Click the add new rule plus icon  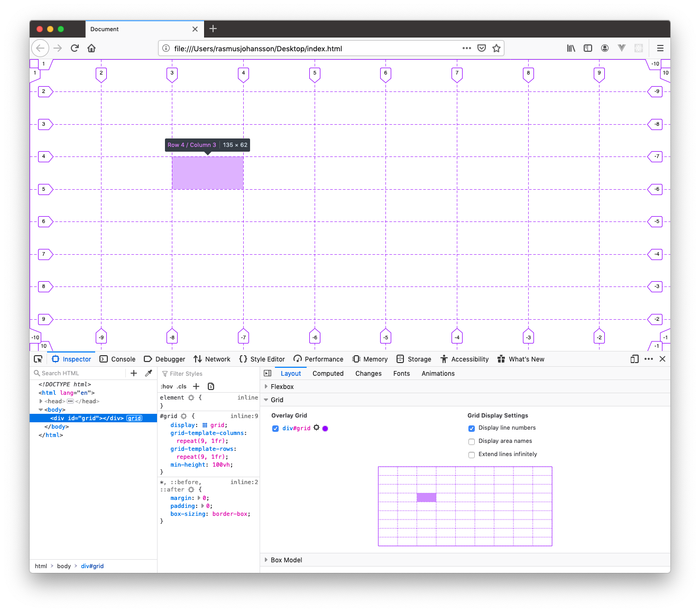[x=196, y=386]
